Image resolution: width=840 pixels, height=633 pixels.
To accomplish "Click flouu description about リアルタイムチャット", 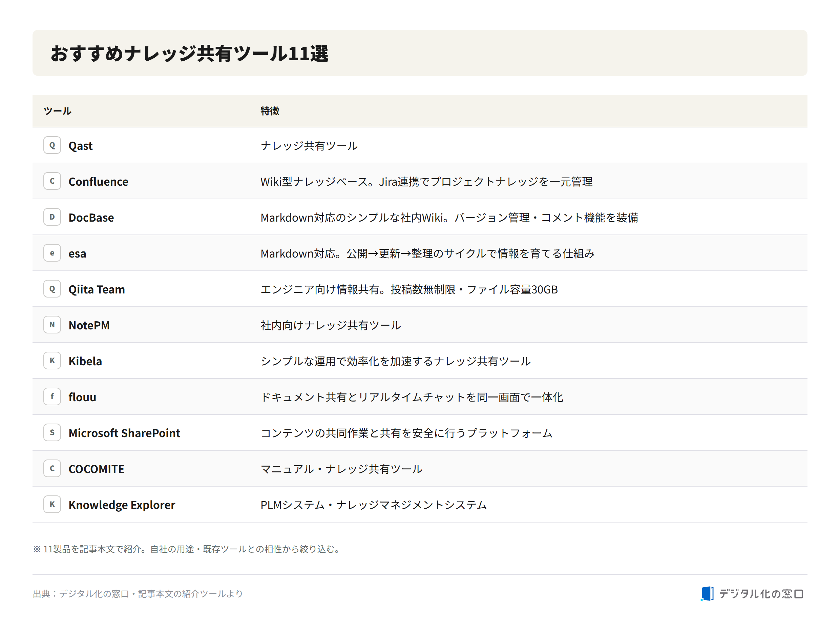I will (412, 397).
